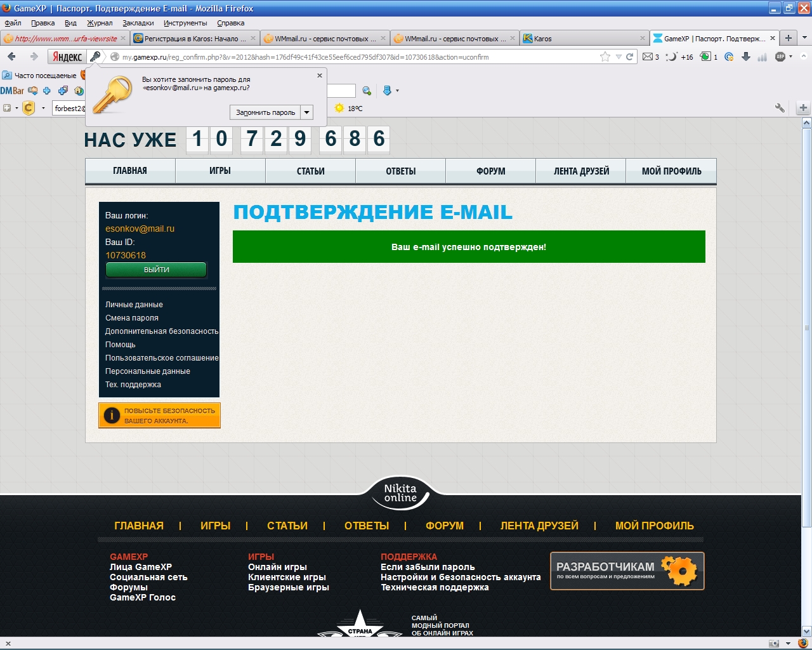Close the add-on bar with the bottom-left X
Image resolution: width=812 pixels, height=650 pixels.
[8, 643]
